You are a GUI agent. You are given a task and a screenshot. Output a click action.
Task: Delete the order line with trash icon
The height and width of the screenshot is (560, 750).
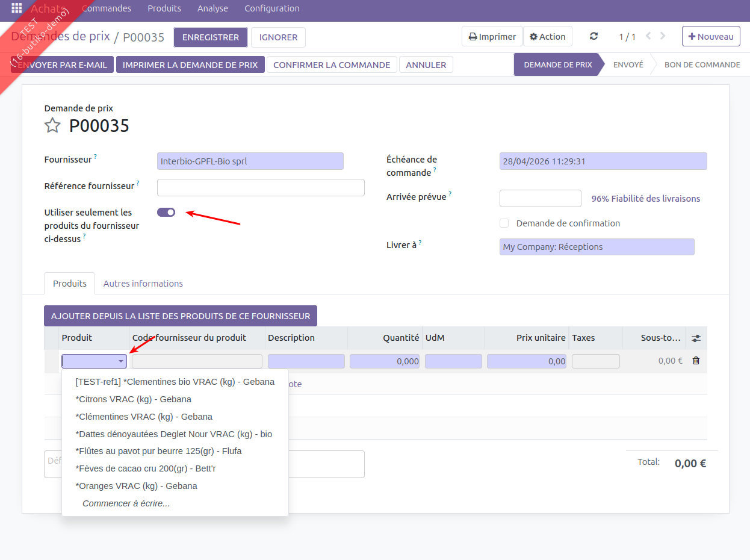pos(696,361)
